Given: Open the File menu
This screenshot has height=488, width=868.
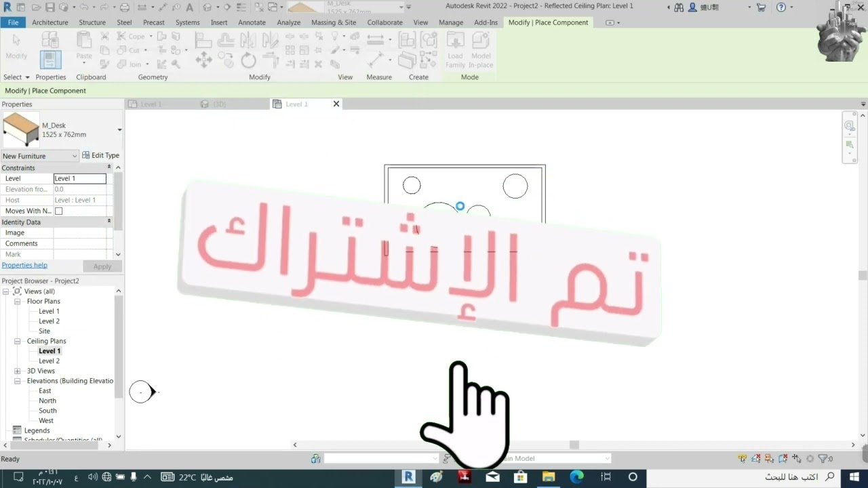Looking at the screenshot, I should [x=13, y=22].
